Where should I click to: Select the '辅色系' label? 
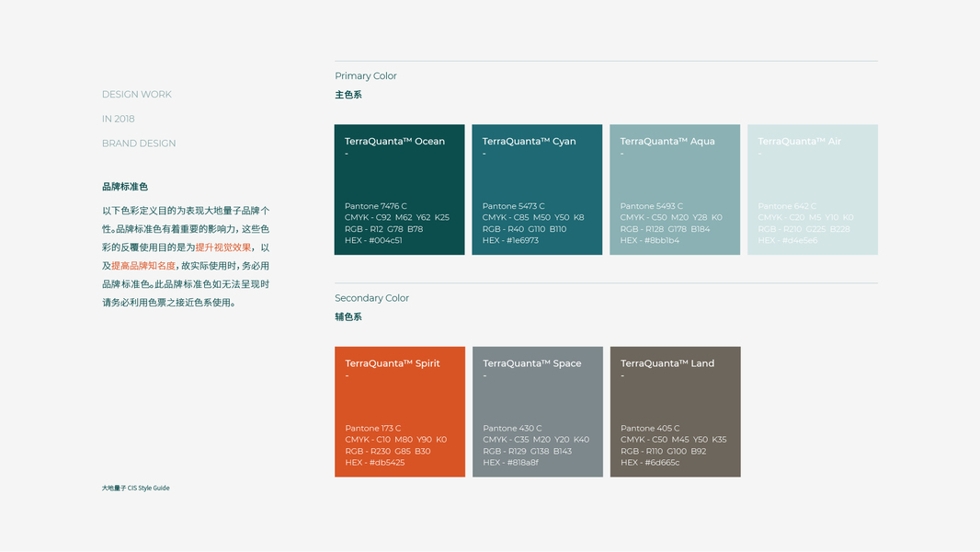click(348, 317)
